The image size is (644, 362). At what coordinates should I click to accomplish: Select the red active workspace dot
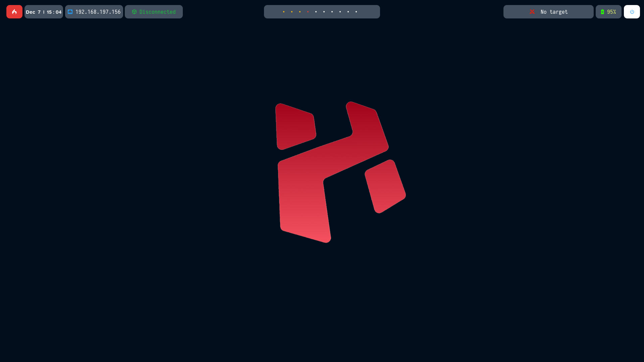point(308,12)
